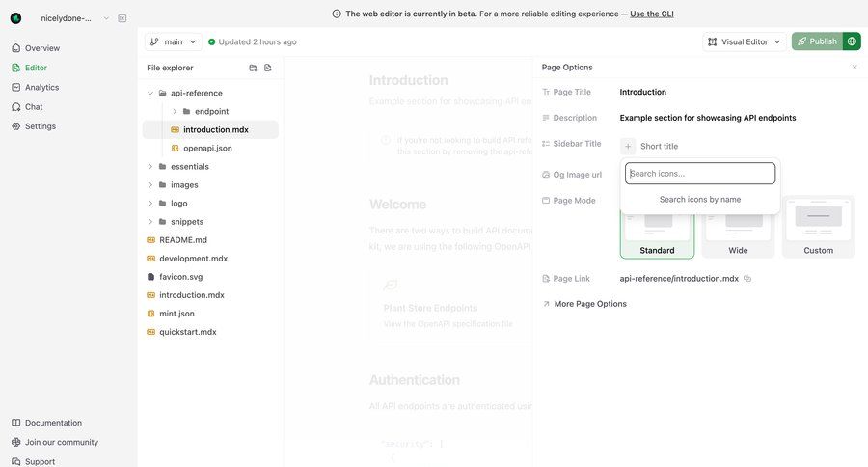
Task: Click the essentials folder icon
Action: coord(162,167)
